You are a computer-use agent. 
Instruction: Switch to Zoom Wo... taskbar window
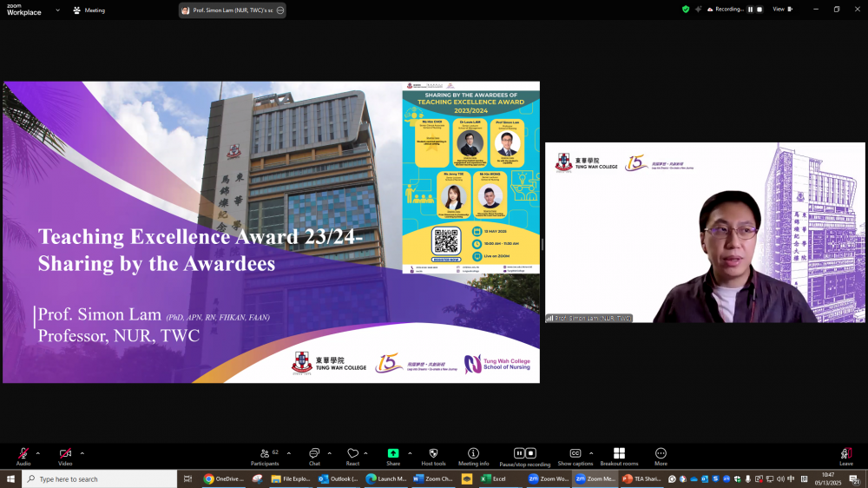click(x=548, y=478)
